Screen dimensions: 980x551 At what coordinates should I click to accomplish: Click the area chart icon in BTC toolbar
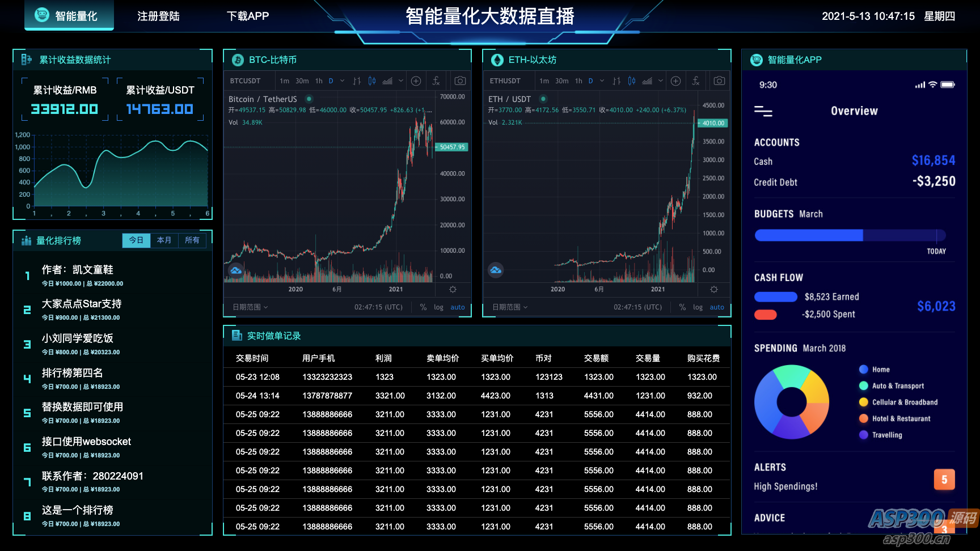[387, 81]
